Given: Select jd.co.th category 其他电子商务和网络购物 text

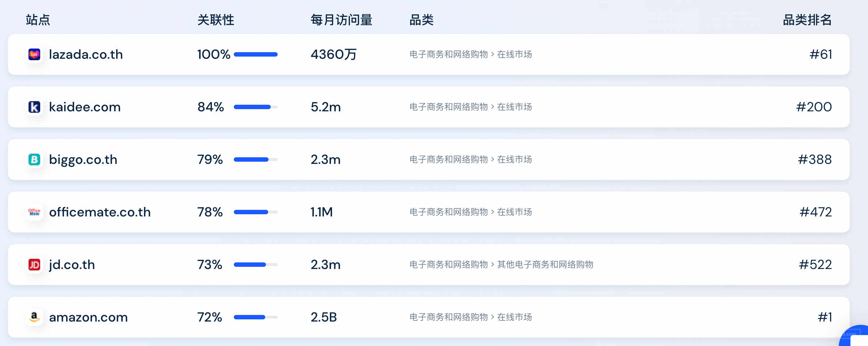Looking at the screenshot, I should (545, 265).
